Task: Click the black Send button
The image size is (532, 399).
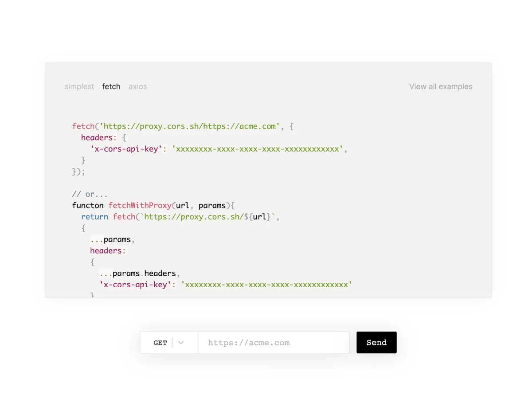Action: coord(376,342)
